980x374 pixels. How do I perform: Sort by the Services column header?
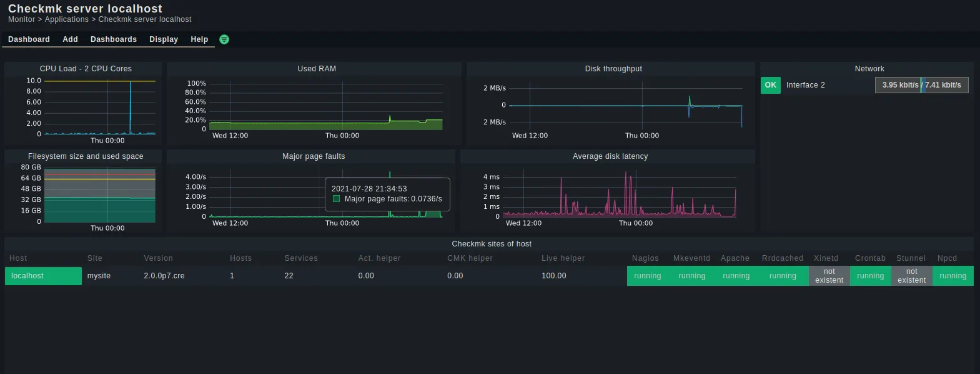coord(301,258)
